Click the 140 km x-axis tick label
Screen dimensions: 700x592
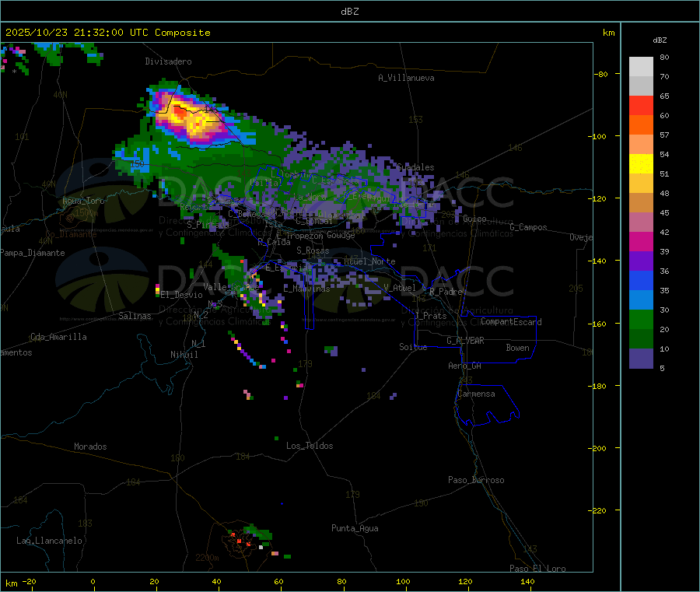(x=527, y=581)
